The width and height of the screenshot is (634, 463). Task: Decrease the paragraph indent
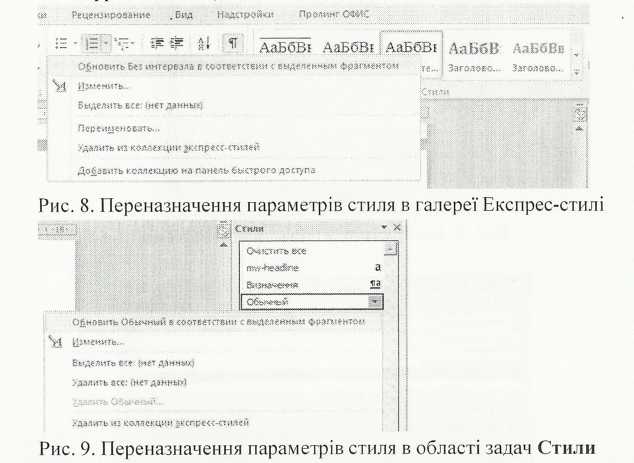156,43
